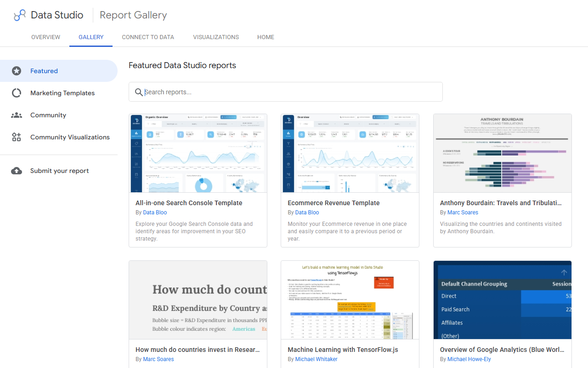Image resolution: width=588 pixels, height=368 pixels.
Task: Click 'Featured Data Studio reports' heading
Action: (182, 65)
